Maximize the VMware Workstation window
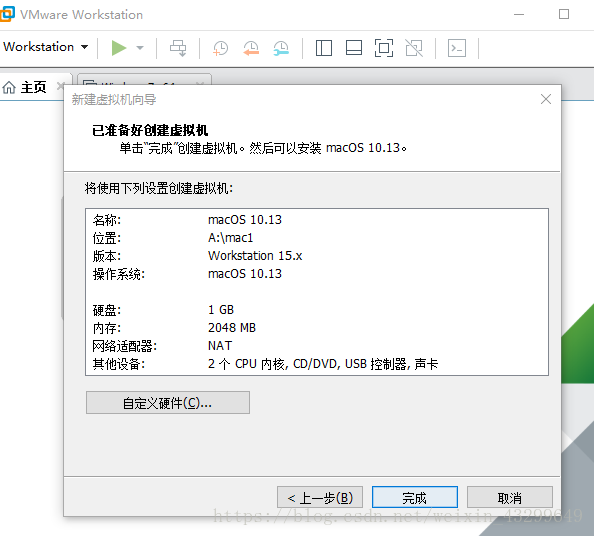The image size is (594, 536). [x=564, y=14]
